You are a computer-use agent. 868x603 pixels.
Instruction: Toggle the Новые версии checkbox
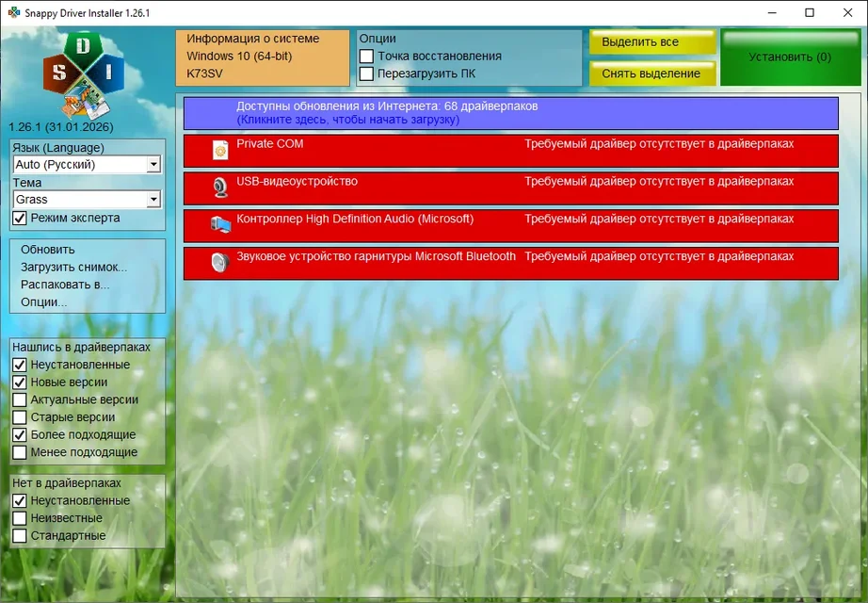pyautogui.click(x=20, y=383)
